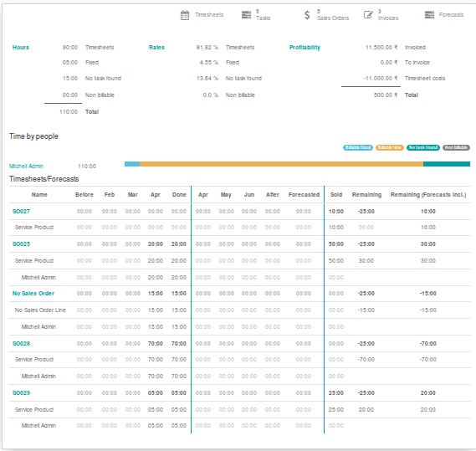
Task: Click the Forecasted column header
Action: click(304, 195)
